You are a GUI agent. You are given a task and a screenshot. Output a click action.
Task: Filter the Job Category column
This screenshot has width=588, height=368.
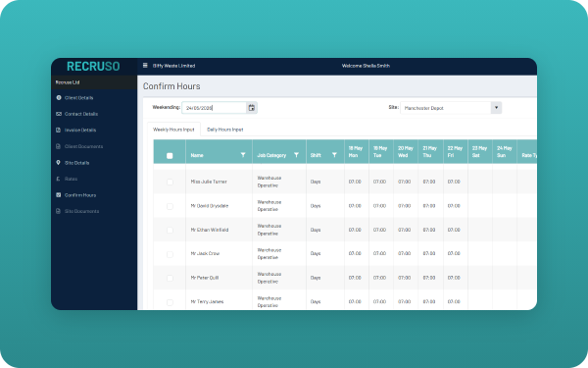point(296,155)
